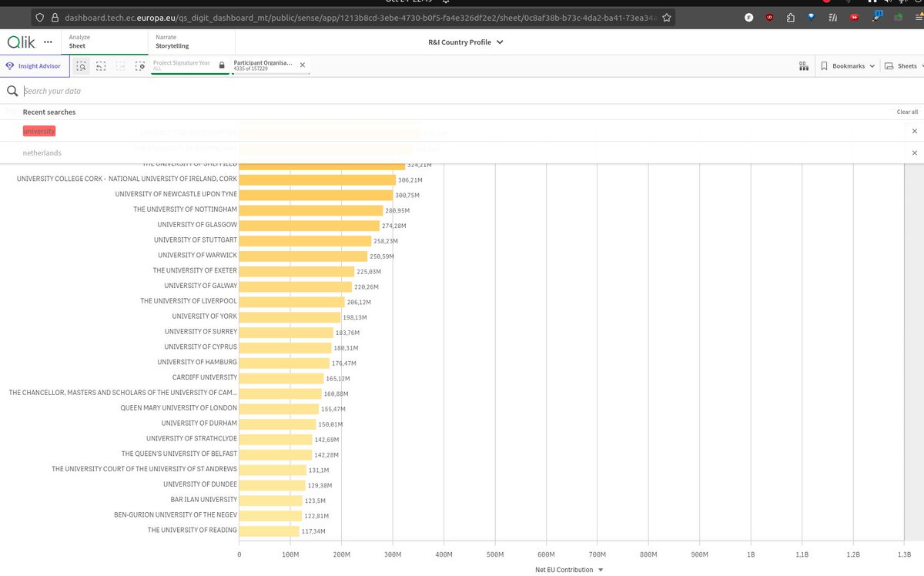Image resolution: width=924 pixels, height=576 pixels.
Task: Open the Extensions puzzle piece icon
Action: pyautogui.click(x=791, y=17)
